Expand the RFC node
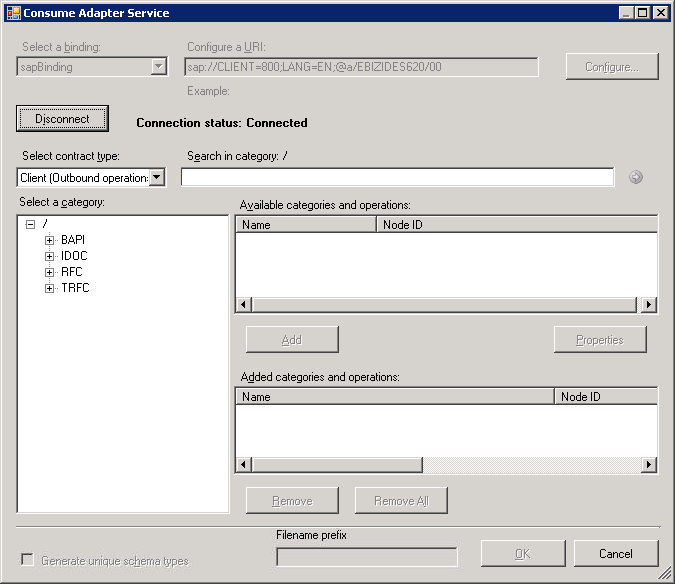This screenshot has width=675, height=584. tap(49, 272)
